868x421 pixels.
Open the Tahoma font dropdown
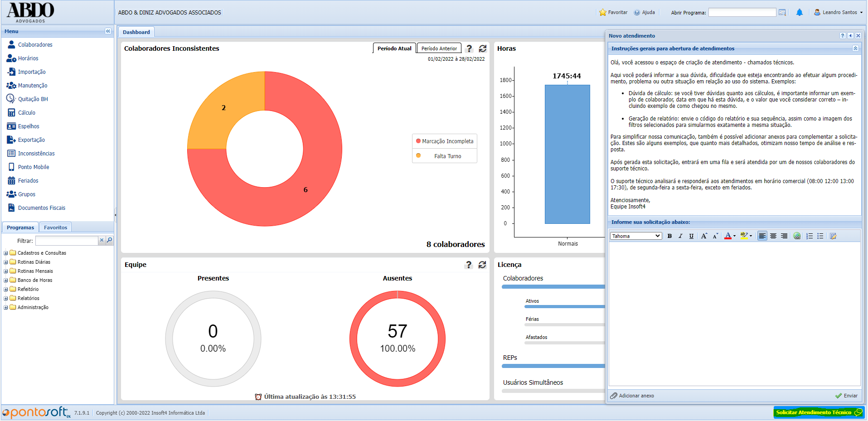click(636, 236)
